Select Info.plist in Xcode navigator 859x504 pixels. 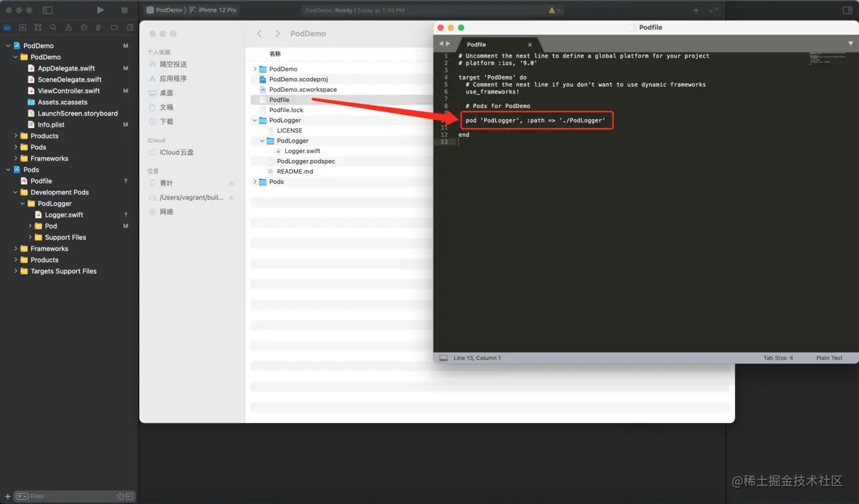(x=51, y=125)
